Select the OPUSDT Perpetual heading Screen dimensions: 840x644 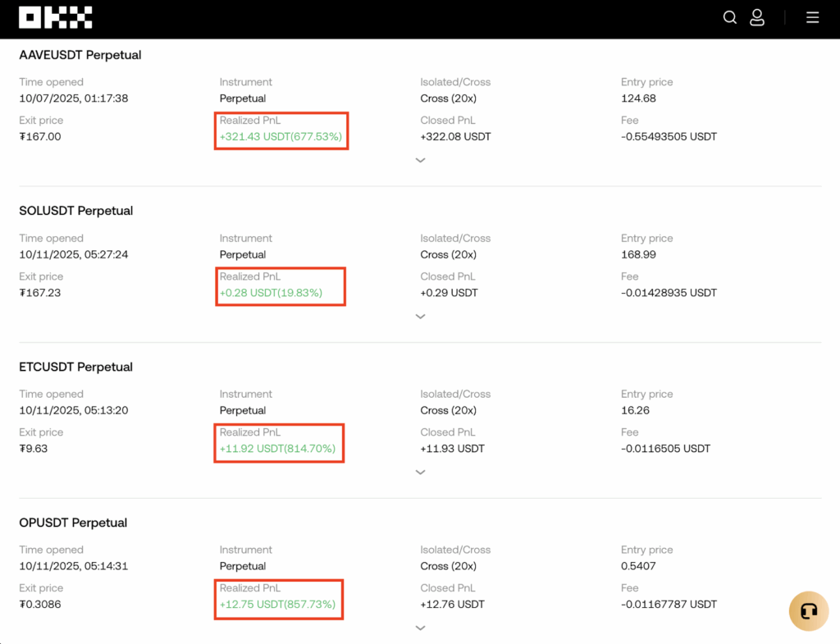pyautogui.click(x=73, y=523)
